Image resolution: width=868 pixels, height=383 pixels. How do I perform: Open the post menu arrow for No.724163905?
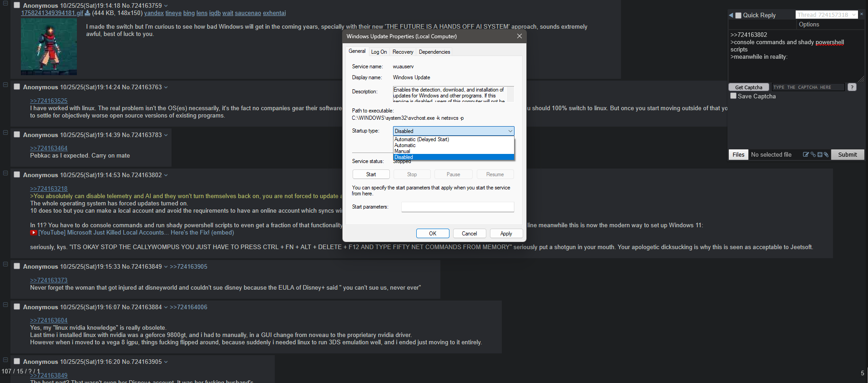(166, 362)
